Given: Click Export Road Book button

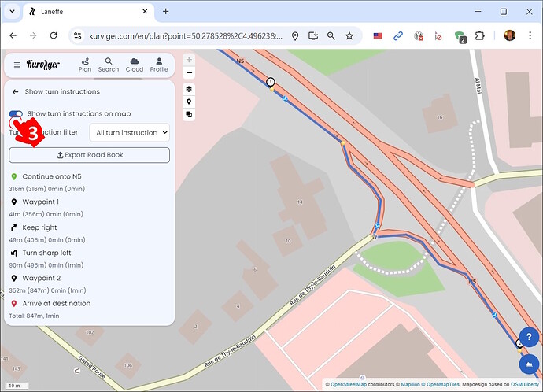Looking at the screenshot, I should click(89, 155).
